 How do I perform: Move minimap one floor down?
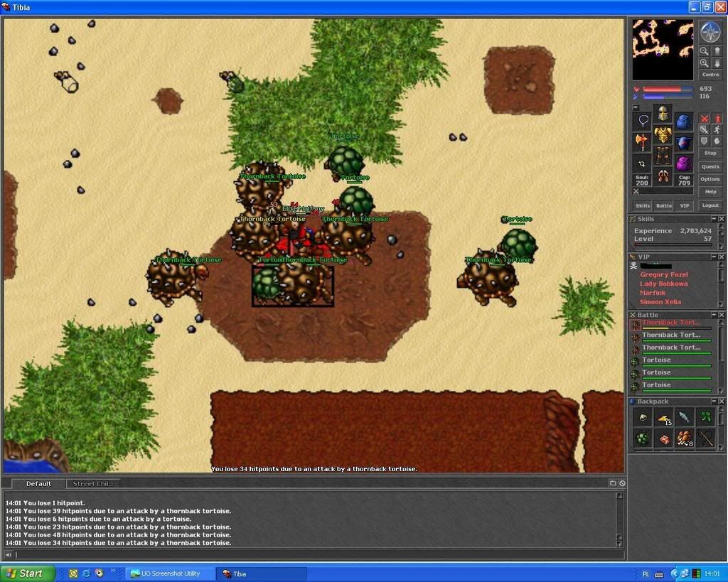[717, 63]
